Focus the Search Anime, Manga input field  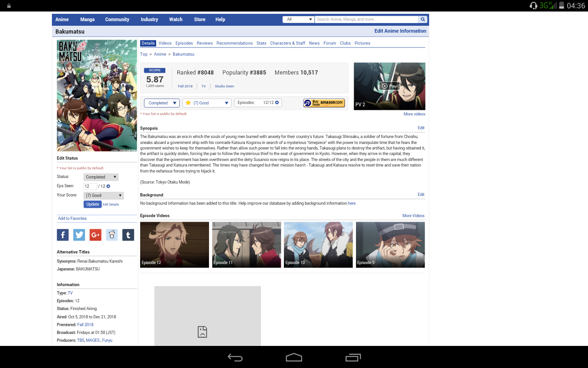pos(366,19)
